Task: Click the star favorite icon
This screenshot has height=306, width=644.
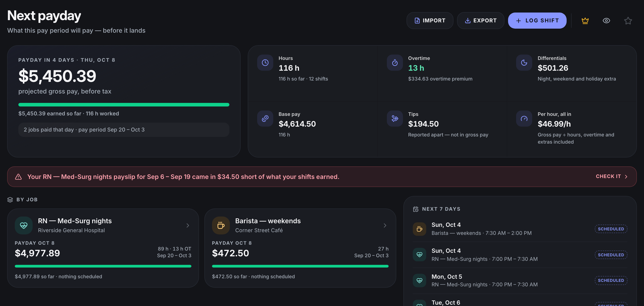Action: (628, 21)
